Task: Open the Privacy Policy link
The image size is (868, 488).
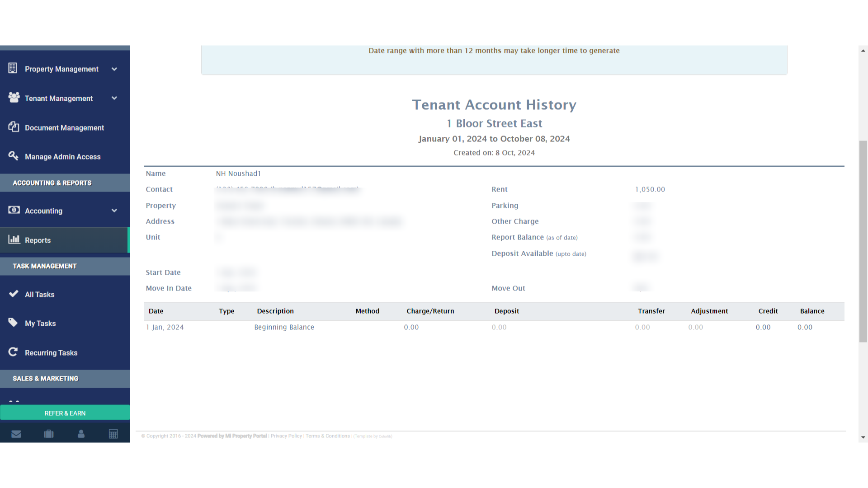Action: pos(286,436)
